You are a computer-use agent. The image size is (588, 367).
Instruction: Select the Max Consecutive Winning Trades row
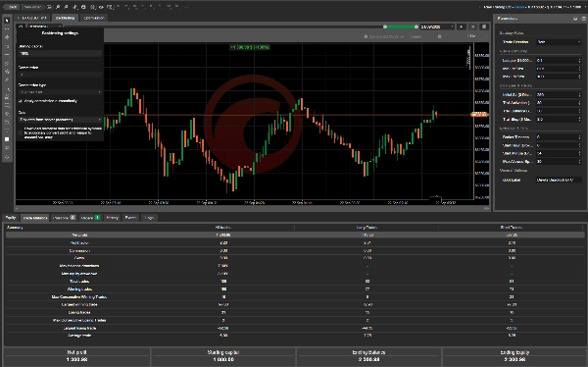(x=295, y=296)
